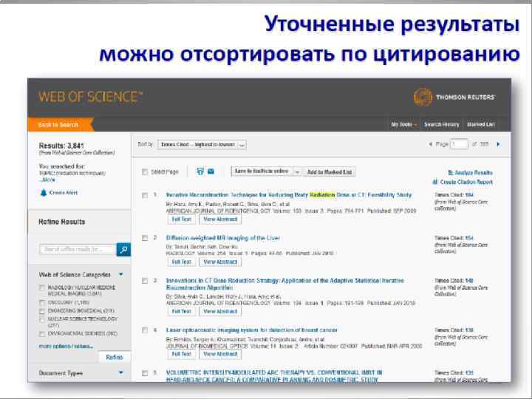Screen dimensions: 532x399
Task: Click the print icon beside Select Page
Action: click(200, 171)
